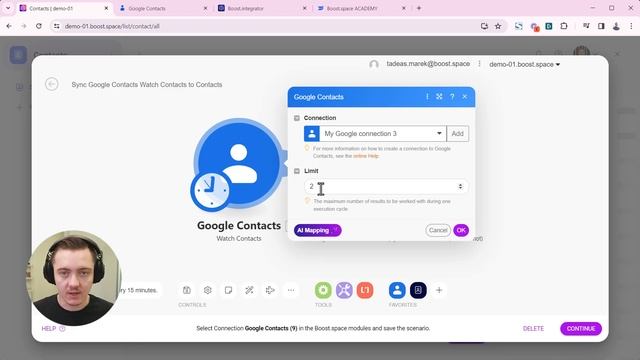Go back using the arrow icon

coord(52,84)
